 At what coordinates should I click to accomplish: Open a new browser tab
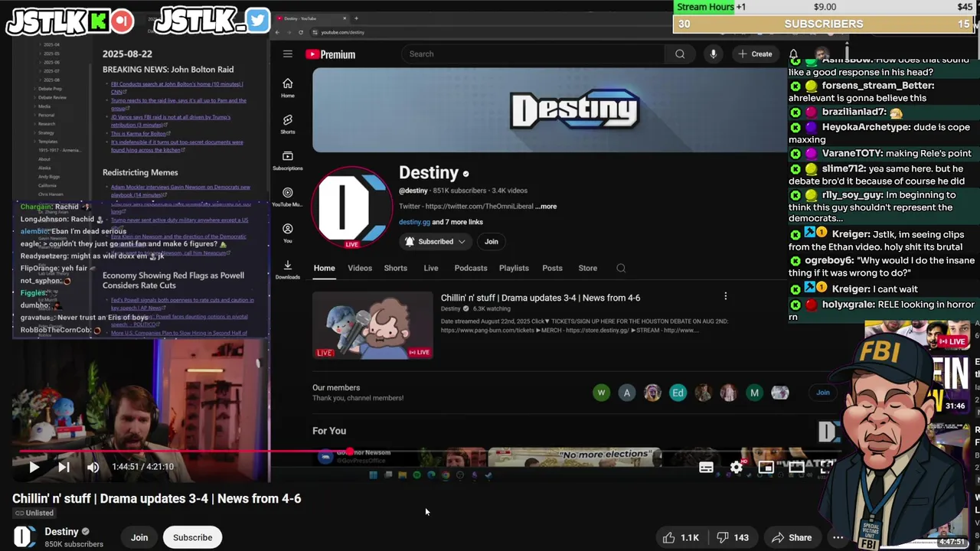355,18
